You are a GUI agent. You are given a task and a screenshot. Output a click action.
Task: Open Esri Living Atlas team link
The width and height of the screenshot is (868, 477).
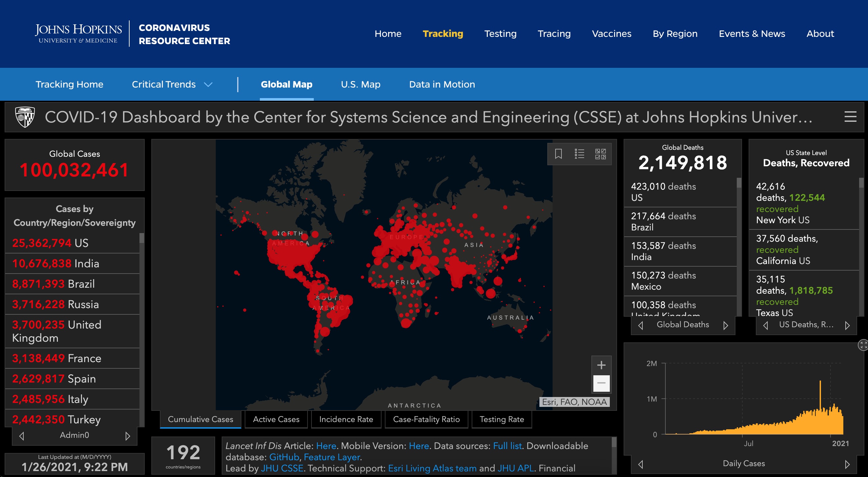[432, 468]
